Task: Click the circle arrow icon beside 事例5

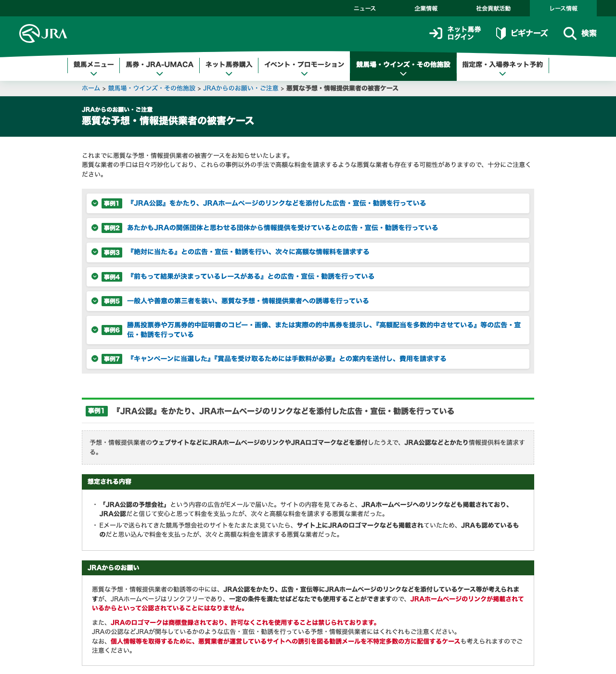Action: click(95, 301)
